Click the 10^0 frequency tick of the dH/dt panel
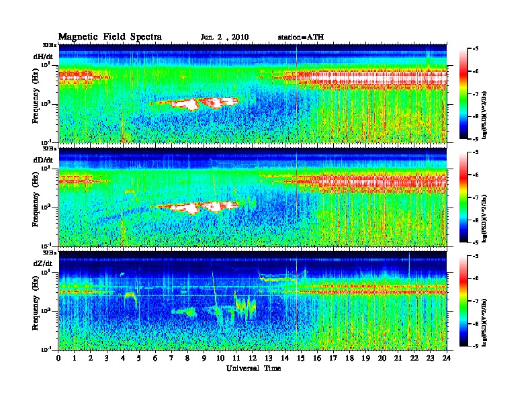The width and height of the screenshot is (532, 411). 45,103
